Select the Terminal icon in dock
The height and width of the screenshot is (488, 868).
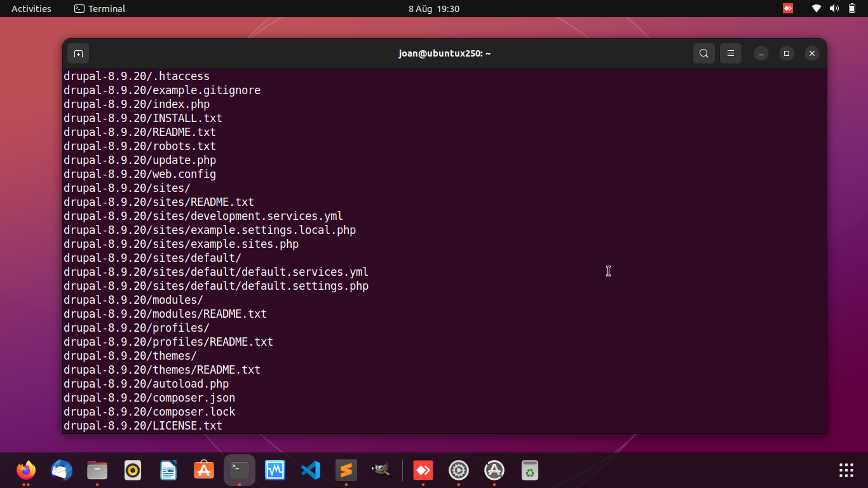tap(240, 470)
